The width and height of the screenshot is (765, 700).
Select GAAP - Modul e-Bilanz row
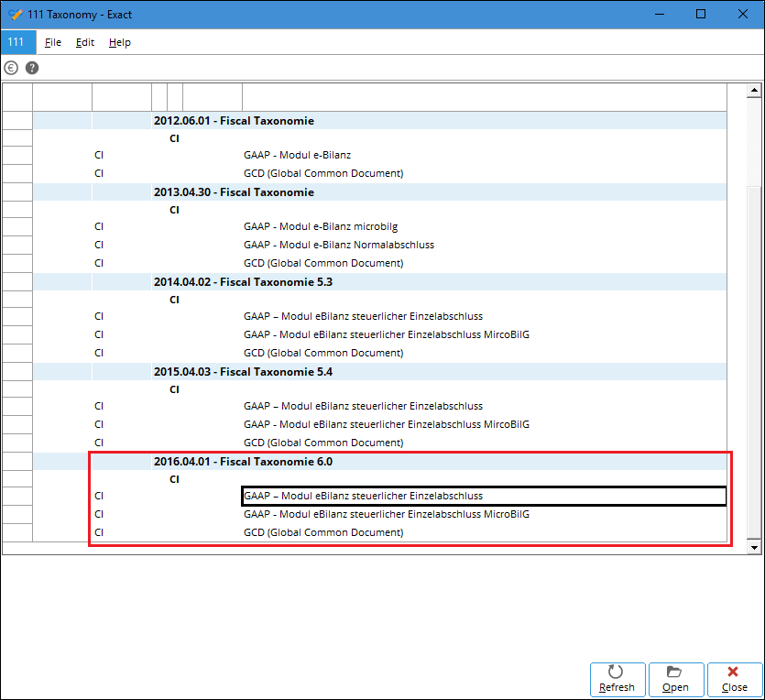click(379, 155)
